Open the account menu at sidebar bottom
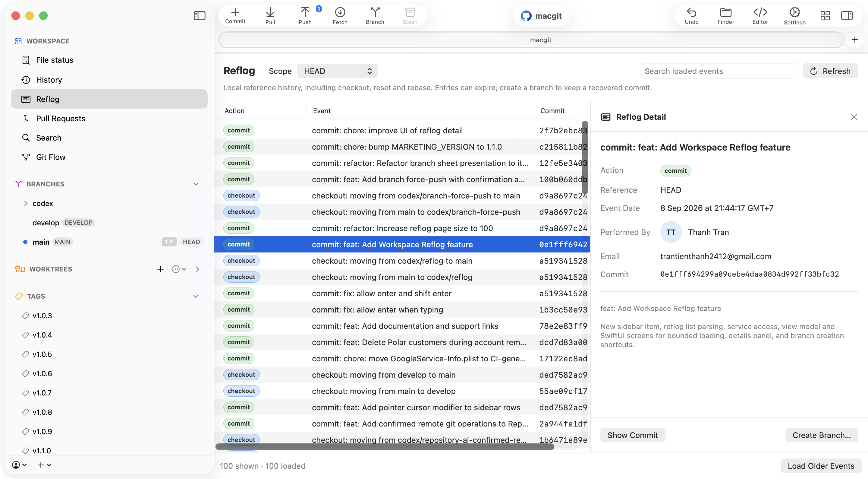868x479 pixels. click(19, 465)
